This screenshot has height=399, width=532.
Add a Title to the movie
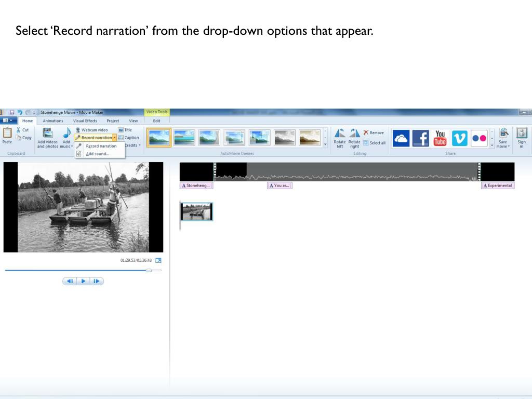click(x=125, y=130)
